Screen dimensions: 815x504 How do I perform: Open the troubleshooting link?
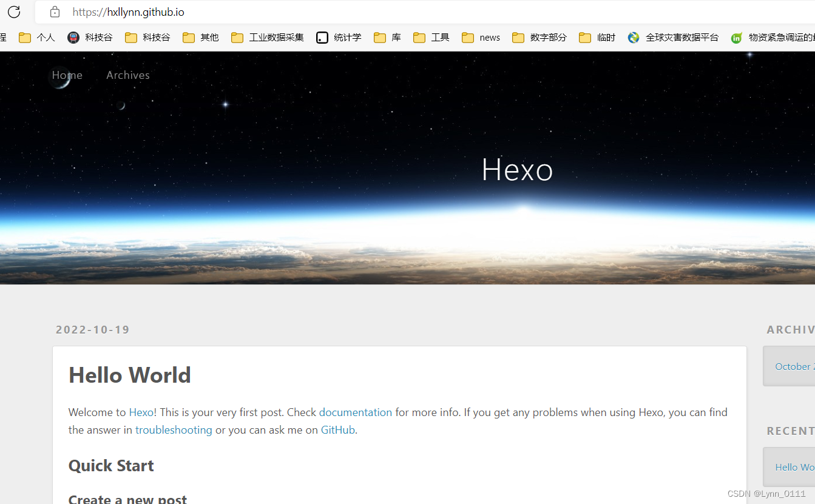(174, 430)
